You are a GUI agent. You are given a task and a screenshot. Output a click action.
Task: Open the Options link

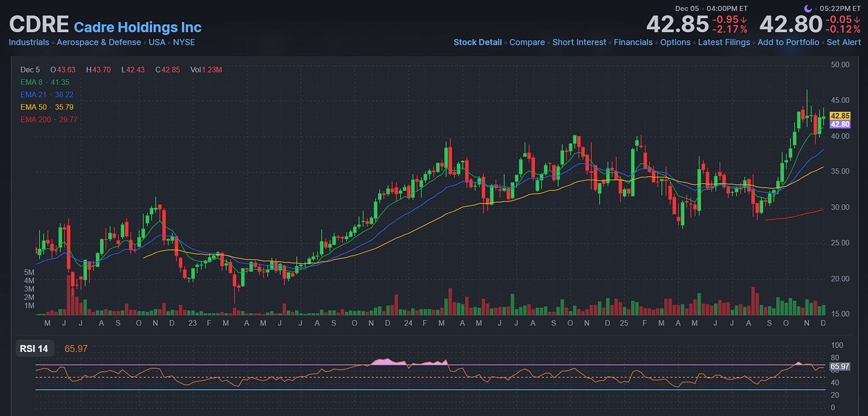(675, 42)
